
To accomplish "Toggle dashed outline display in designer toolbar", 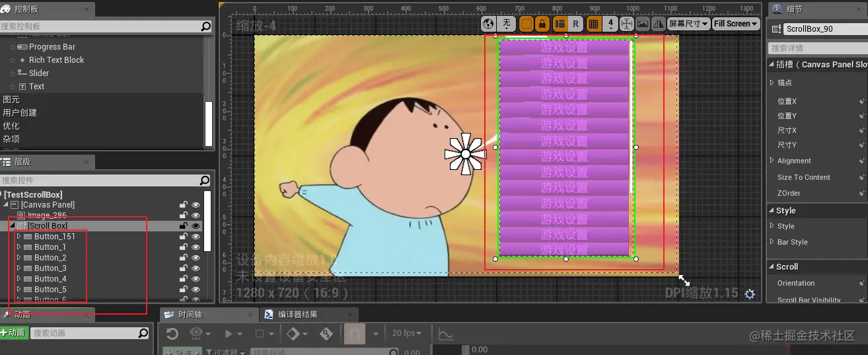I will (x=526, y=24).
